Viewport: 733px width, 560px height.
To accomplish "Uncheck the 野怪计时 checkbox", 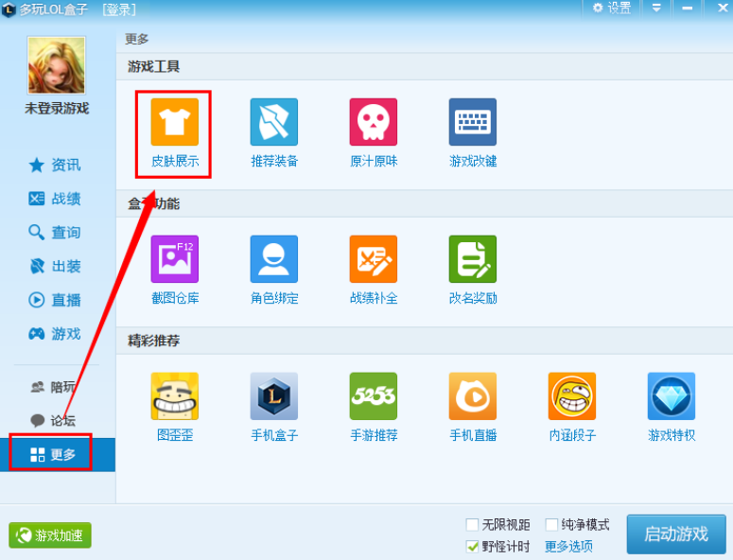I will coord(473,546).
